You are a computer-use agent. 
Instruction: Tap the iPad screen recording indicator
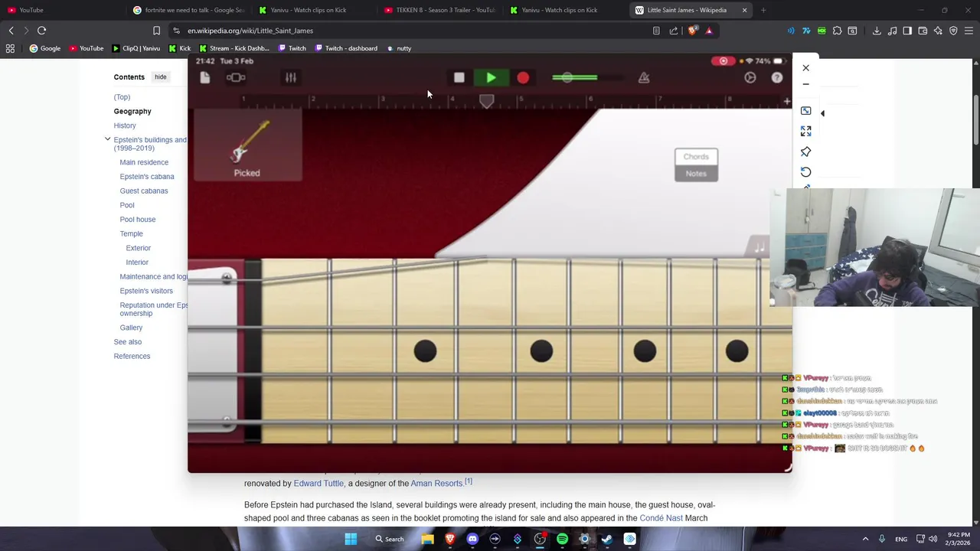(x=723, y=61)
